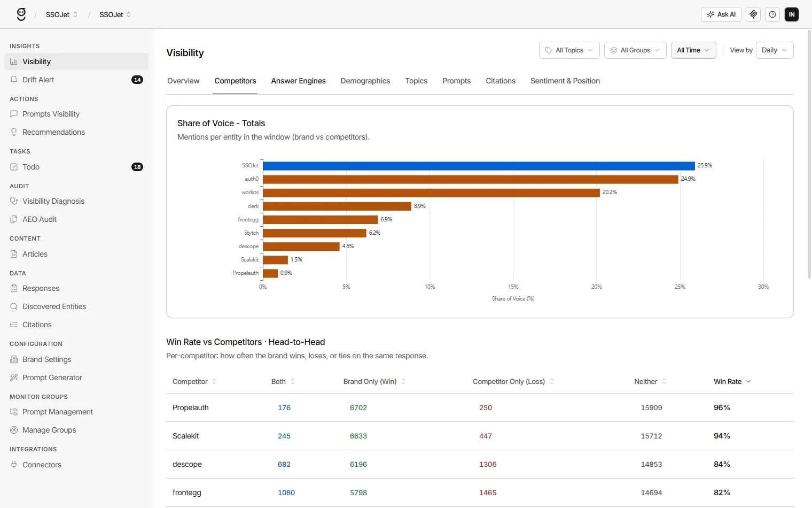Switch to the Answer Engines tab
This screenshot has width=812, height=508.
point(298,81)
